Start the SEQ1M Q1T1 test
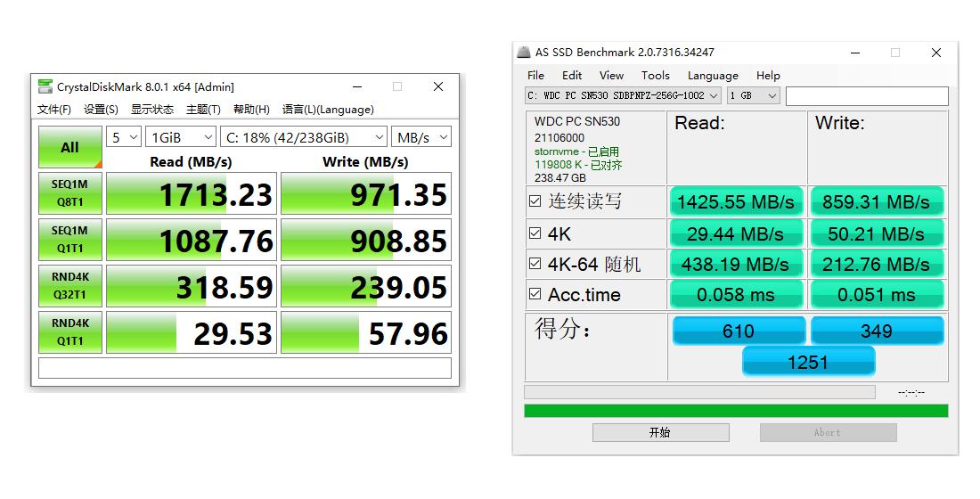 (70, 240)
